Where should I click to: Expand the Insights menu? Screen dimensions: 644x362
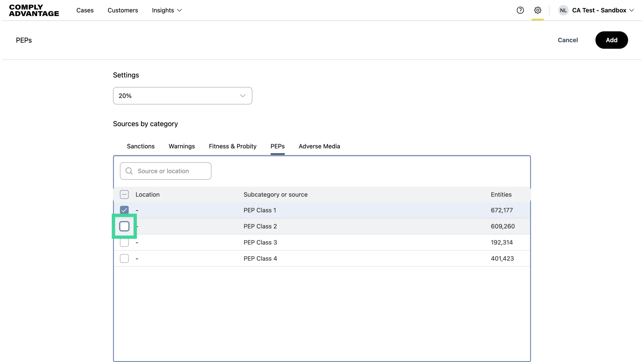167,10
